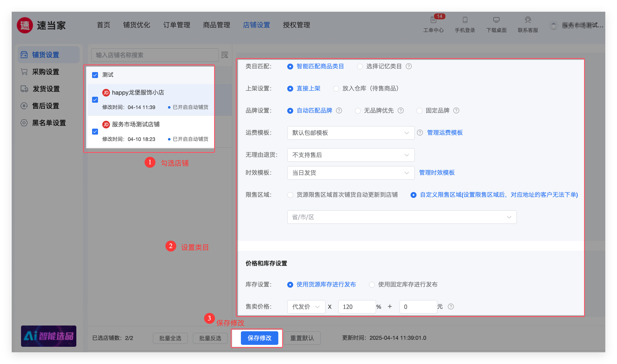Click the 手机登录 phone login icon

point(465,20)
